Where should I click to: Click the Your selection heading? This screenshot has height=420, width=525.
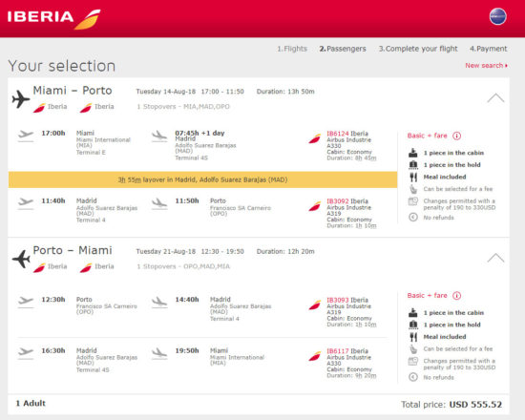(x=62, y=66)
